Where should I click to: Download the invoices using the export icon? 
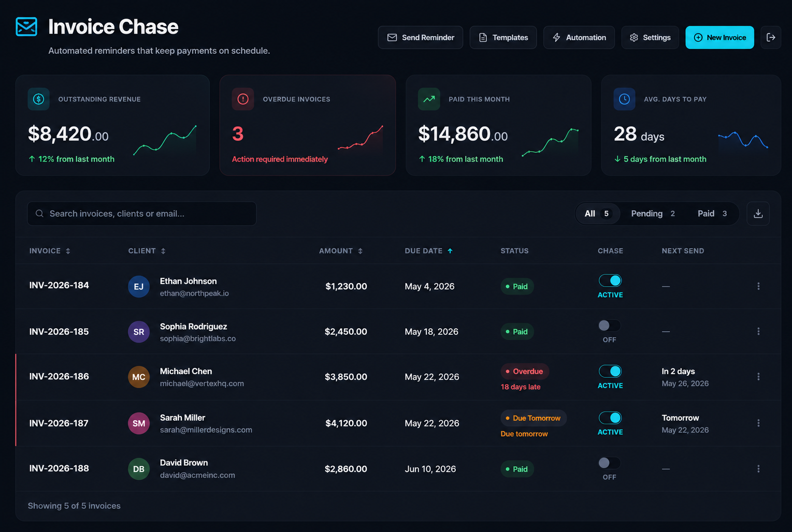[x=758, y=214]
